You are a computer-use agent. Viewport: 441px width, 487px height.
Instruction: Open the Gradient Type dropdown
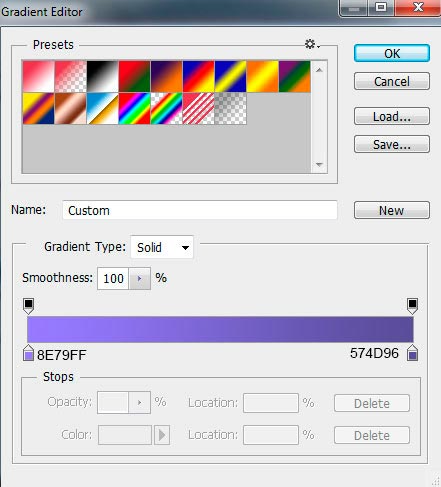(162, 247)
